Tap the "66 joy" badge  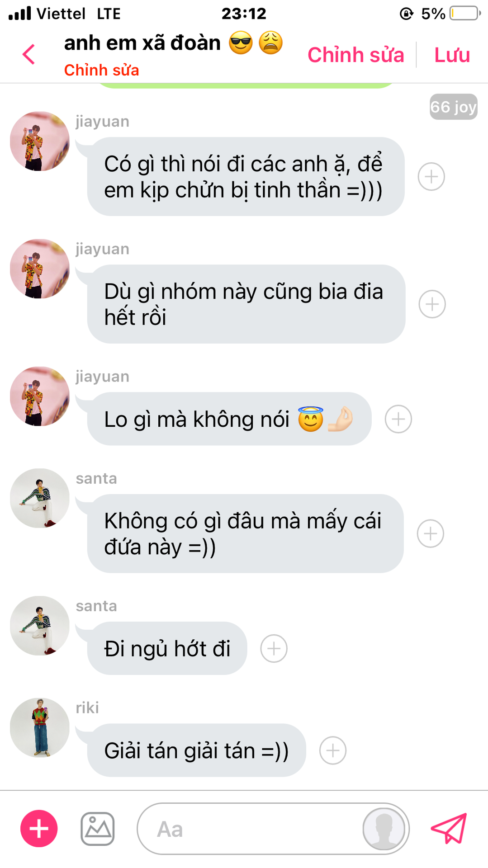(453, 107)
